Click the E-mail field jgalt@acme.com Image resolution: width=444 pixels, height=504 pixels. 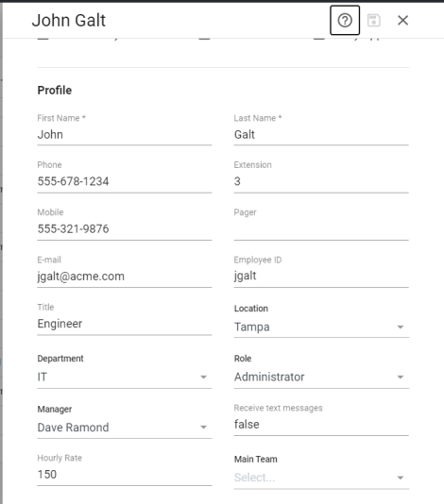124,277
